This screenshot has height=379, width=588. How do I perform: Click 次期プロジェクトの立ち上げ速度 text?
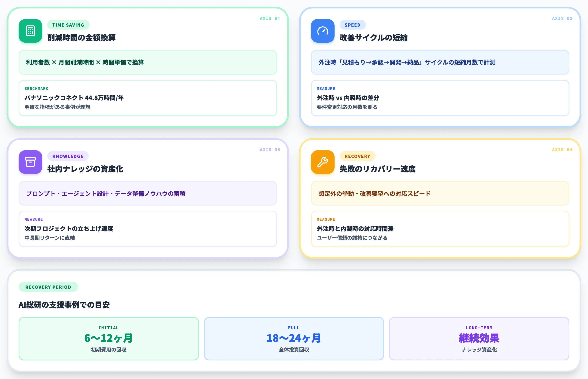[69, 229]
